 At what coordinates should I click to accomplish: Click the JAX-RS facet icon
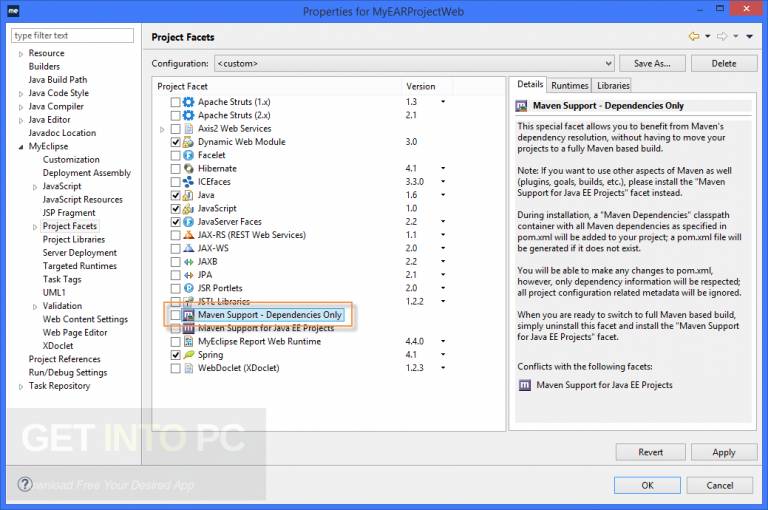(x=189, y=235)
